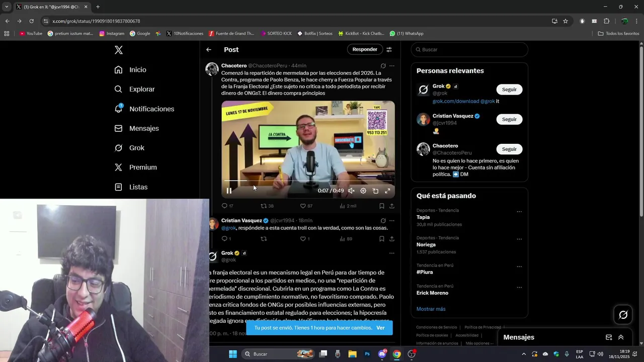Compose new message in Mensajes drawer
This screenshot has height=362, width=644.
[x=609, y=337]
